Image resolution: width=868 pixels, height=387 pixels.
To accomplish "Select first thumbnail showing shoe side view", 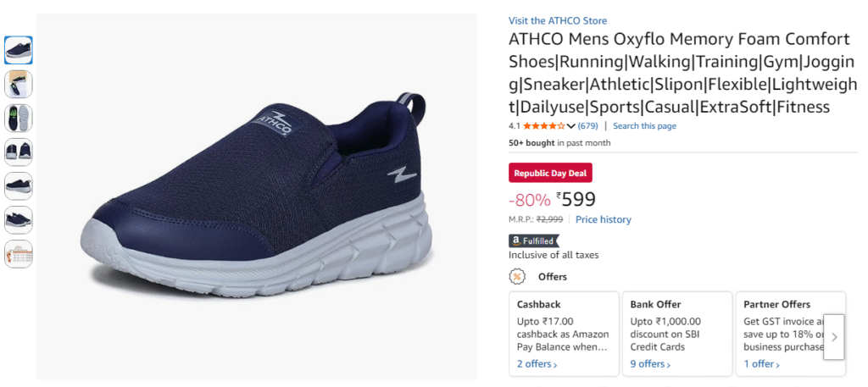I will [19, 50].
